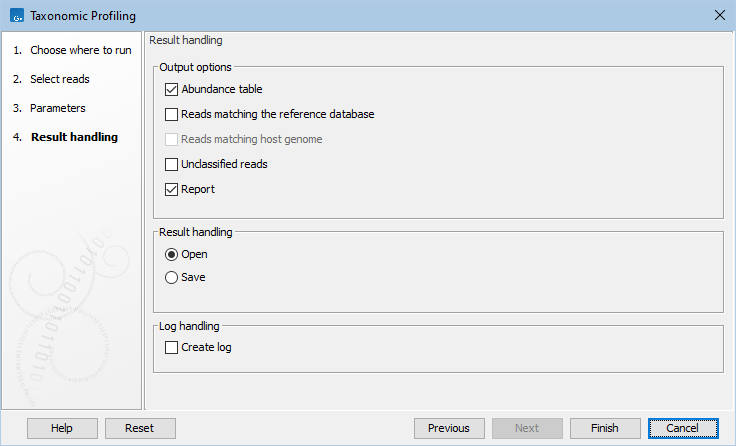Choose the Open radio button
Image resolution: width=736 pixels, height=446 pixels.
(172, 254)
